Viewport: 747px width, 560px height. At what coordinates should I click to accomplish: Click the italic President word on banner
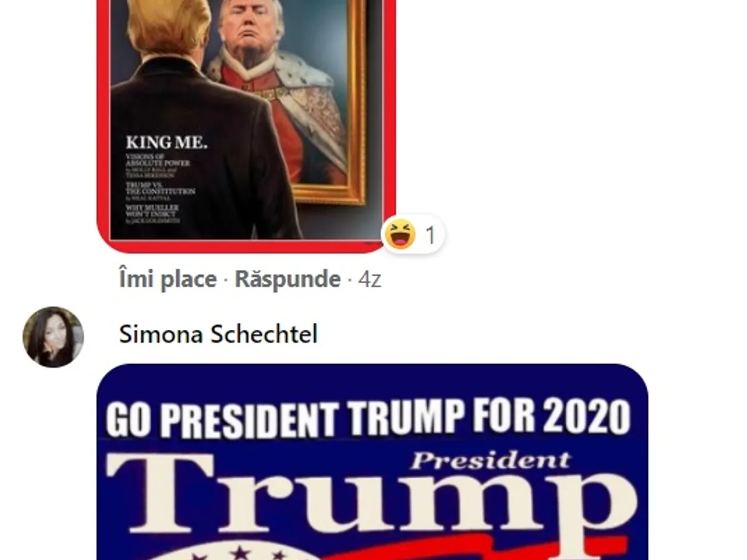[491, 460]
